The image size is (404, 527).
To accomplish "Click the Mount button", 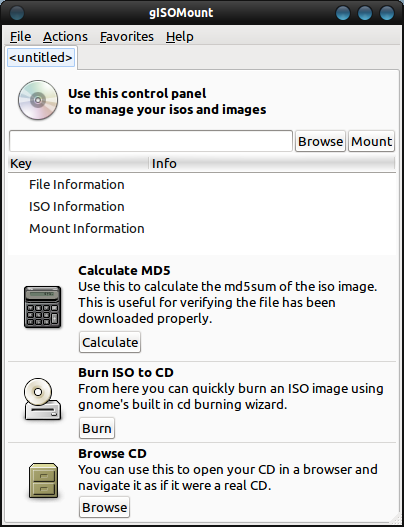I will pyautogui.click(x=371, y=141).
